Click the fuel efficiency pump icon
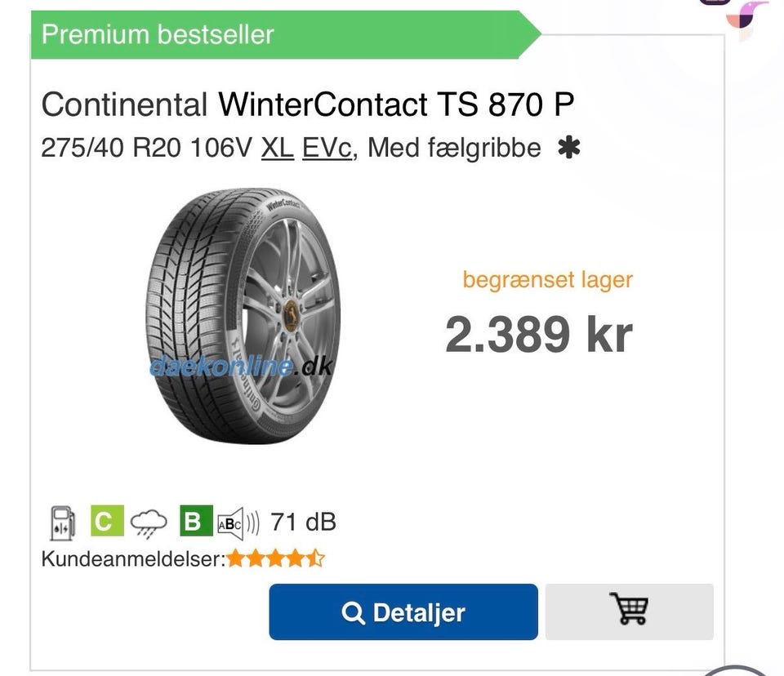The image size is (784, 676). click(x=62, y=522)
